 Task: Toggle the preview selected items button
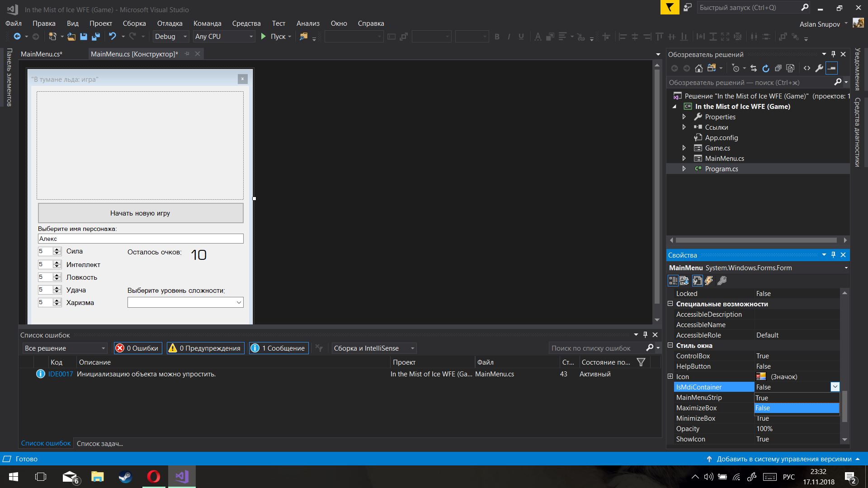point(832,68)
